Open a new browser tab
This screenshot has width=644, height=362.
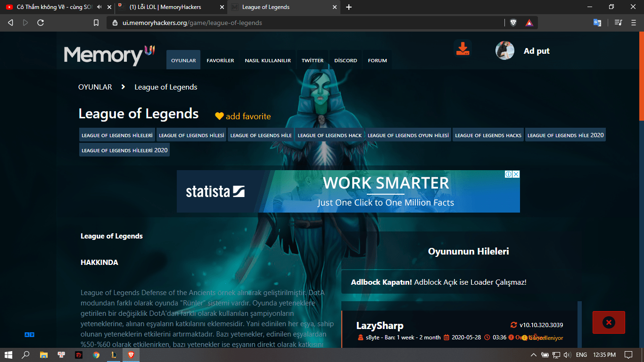[349, 7]
